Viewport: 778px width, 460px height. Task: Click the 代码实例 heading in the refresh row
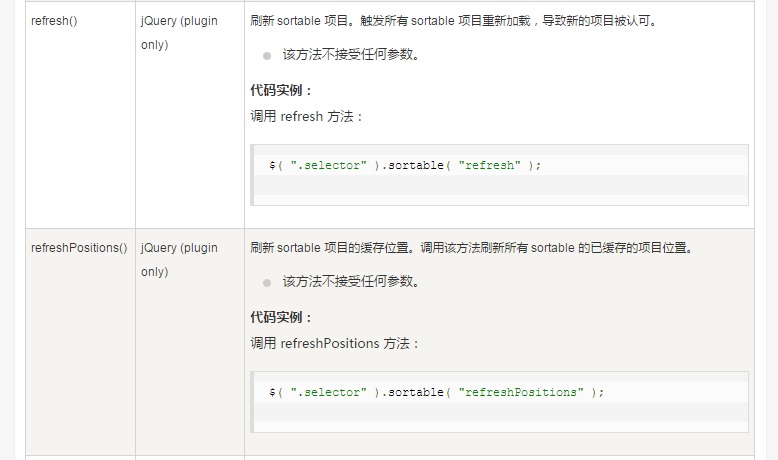pos(281,90)
